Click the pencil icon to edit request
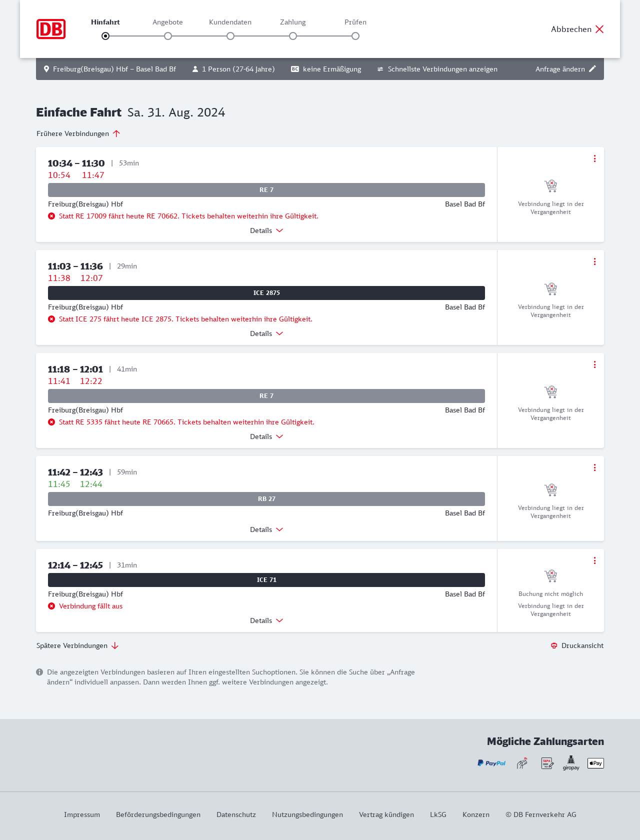This screenshot has width=640, height=840. tap(592, 69)
